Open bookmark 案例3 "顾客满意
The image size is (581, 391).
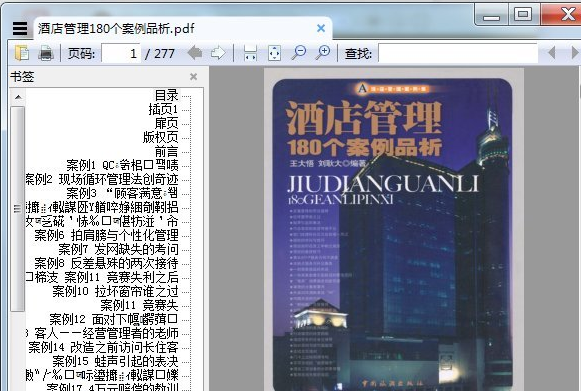(122, 193)
